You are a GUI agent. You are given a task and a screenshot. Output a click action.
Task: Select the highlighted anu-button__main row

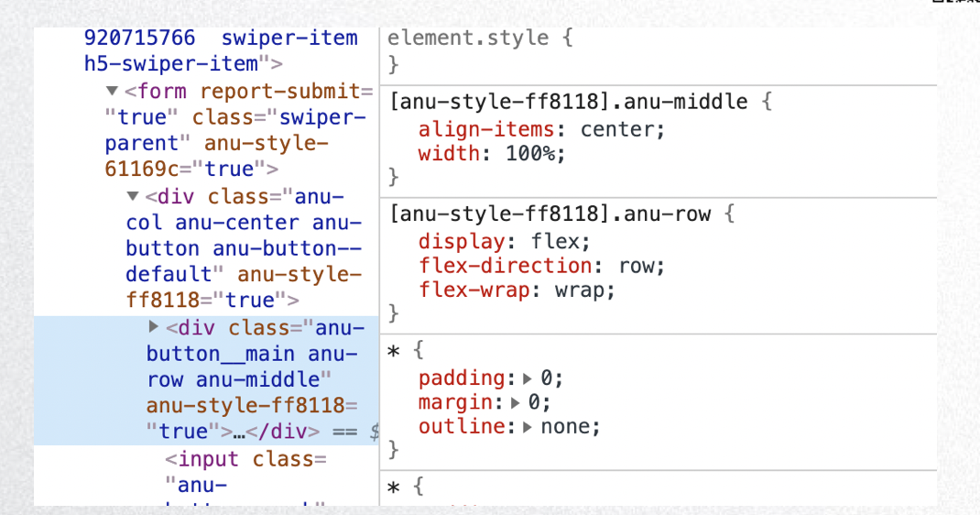tap(206, 380)
